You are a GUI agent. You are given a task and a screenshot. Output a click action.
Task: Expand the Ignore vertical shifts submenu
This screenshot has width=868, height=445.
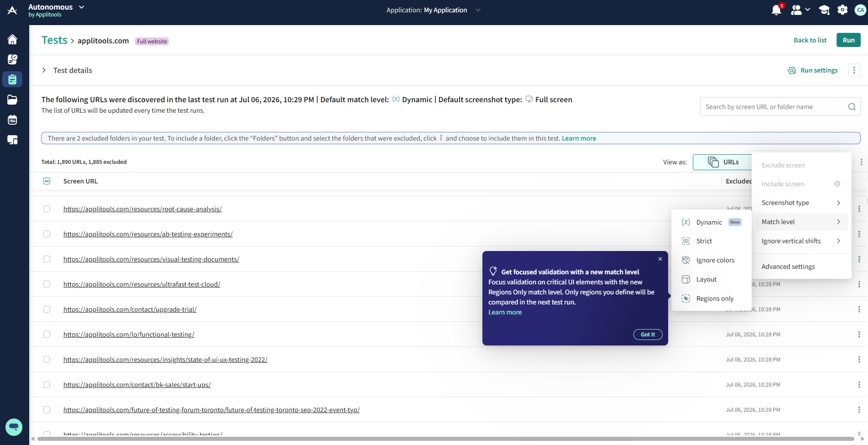[801, 241]
